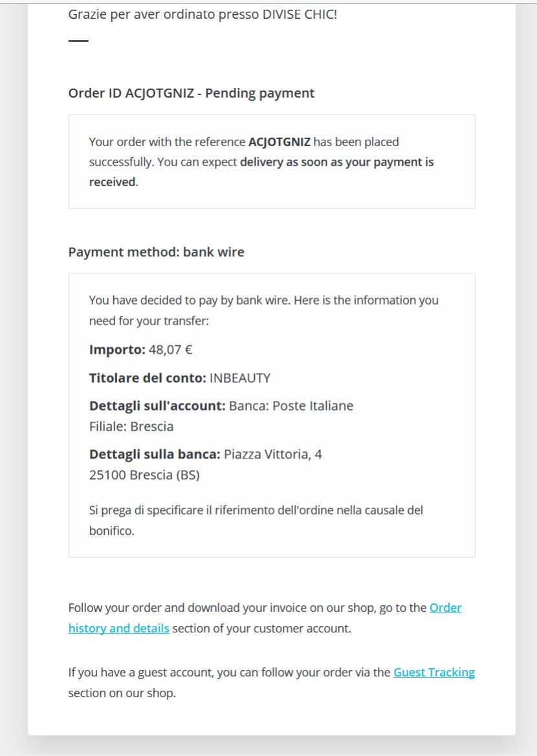Click the Payment method: bank wire heading
The height and width of the screenshot is (756, 537).
click(156, 252)
